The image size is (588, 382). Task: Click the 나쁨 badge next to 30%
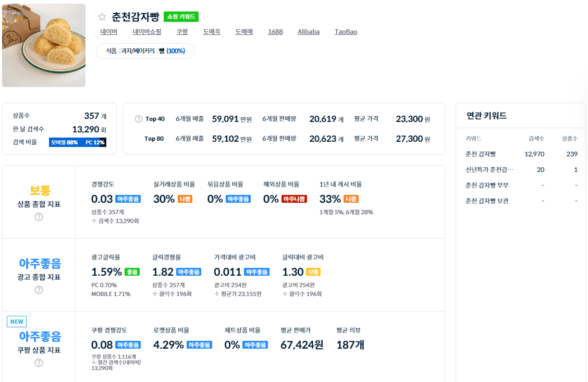tap(185, 199)
